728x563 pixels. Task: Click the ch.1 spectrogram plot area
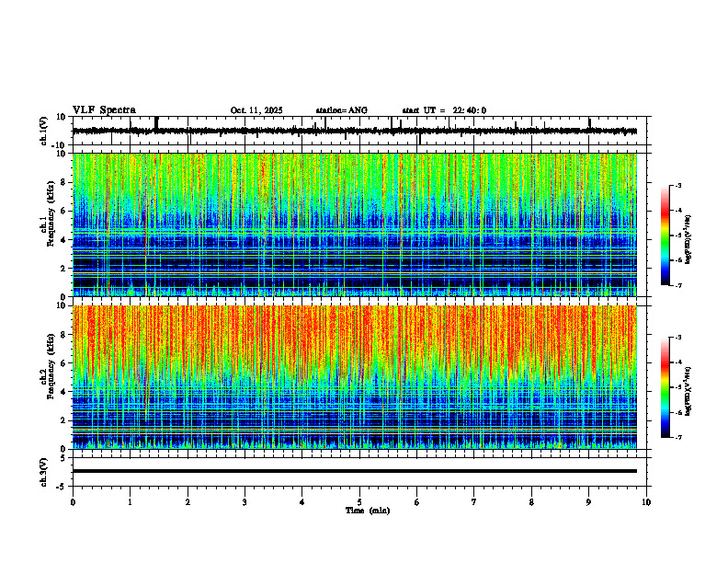point(354,224)
